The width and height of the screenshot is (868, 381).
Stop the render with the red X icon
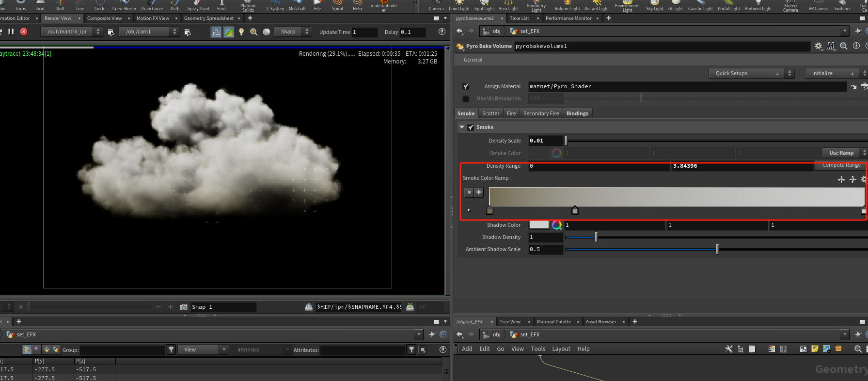(x=24, y=32)
